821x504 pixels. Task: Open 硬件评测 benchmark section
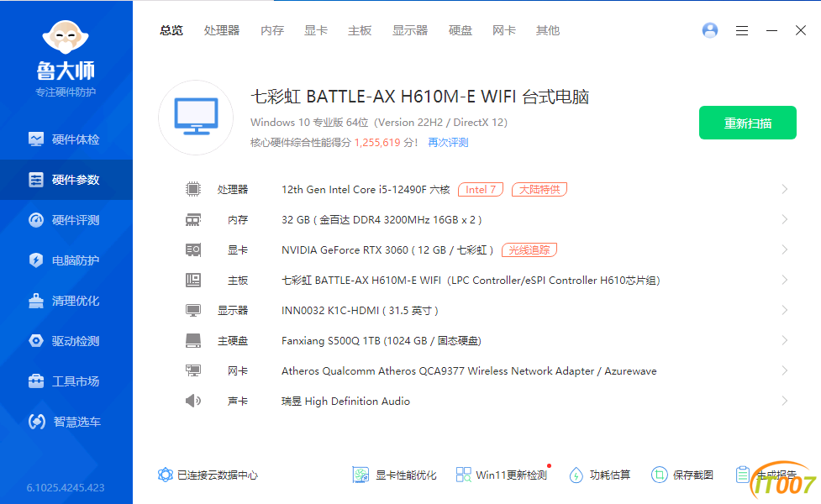click(66, 220)
